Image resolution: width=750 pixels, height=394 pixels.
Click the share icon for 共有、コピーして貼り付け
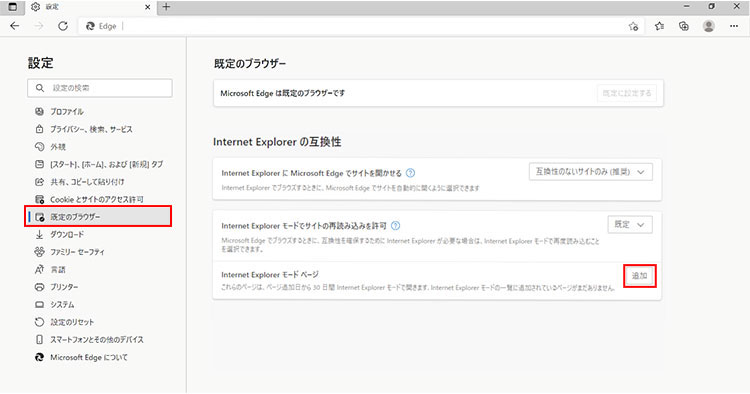click(x=40, y=182)
